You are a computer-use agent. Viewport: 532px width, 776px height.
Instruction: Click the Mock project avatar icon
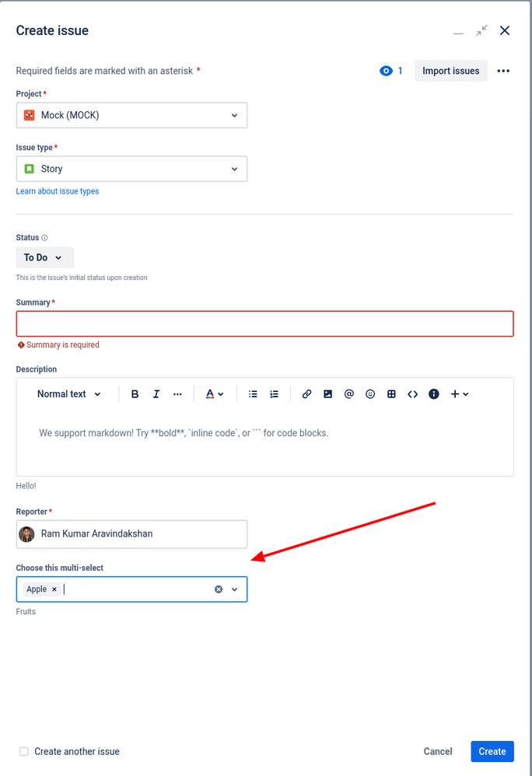click(x=30, y=115)
